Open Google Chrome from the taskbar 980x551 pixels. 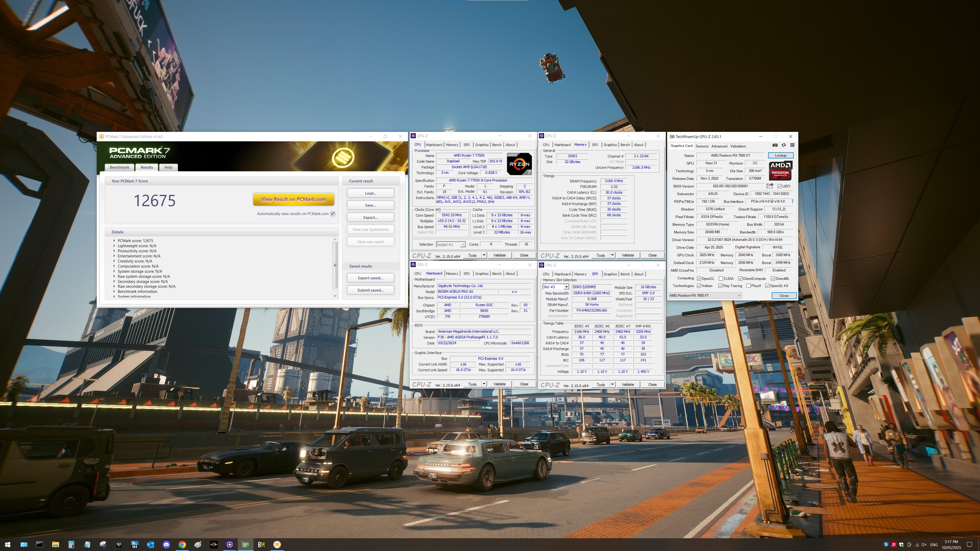pyautogui.click(x=182, y=545)
